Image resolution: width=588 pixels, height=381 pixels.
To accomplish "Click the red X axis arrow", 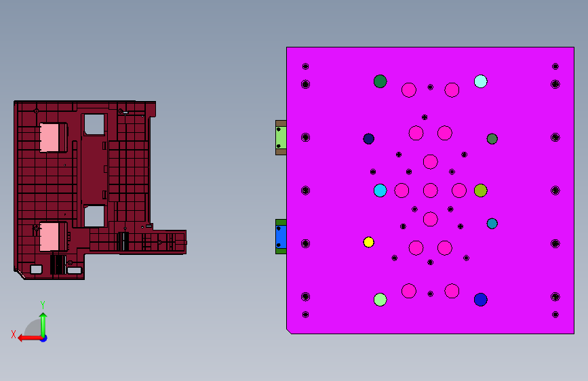I will point(30,338).
